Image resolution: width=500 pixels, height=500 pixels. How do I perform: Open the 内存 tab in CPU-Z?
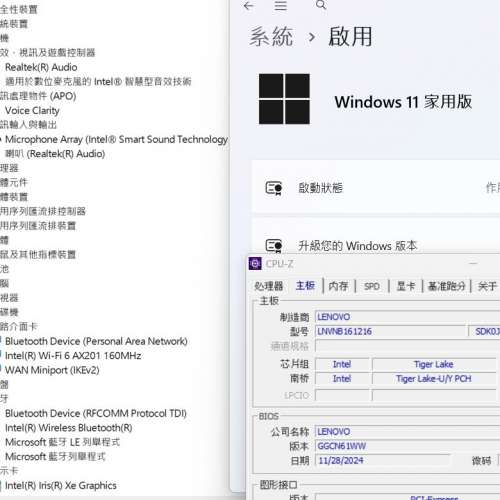pos(338,286)
